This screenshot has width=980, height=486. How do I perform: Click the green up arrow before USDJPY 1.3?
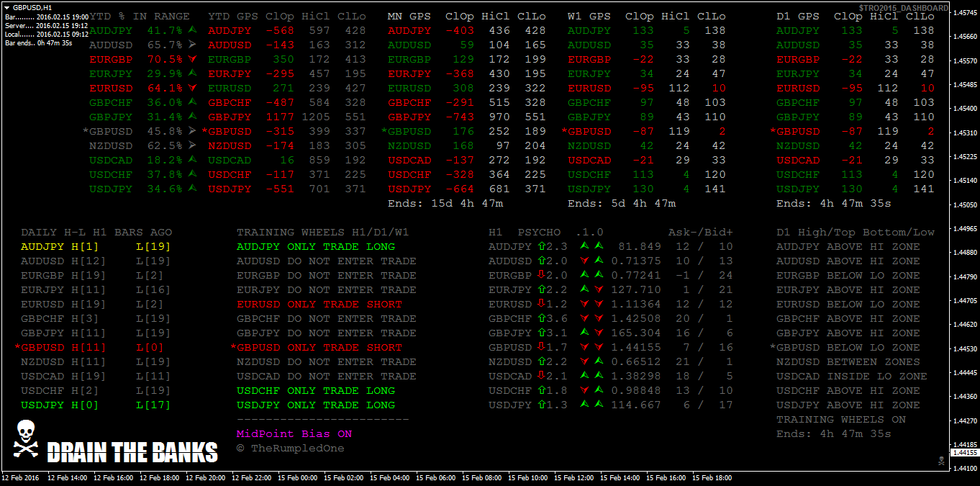(x=540, y=405)
